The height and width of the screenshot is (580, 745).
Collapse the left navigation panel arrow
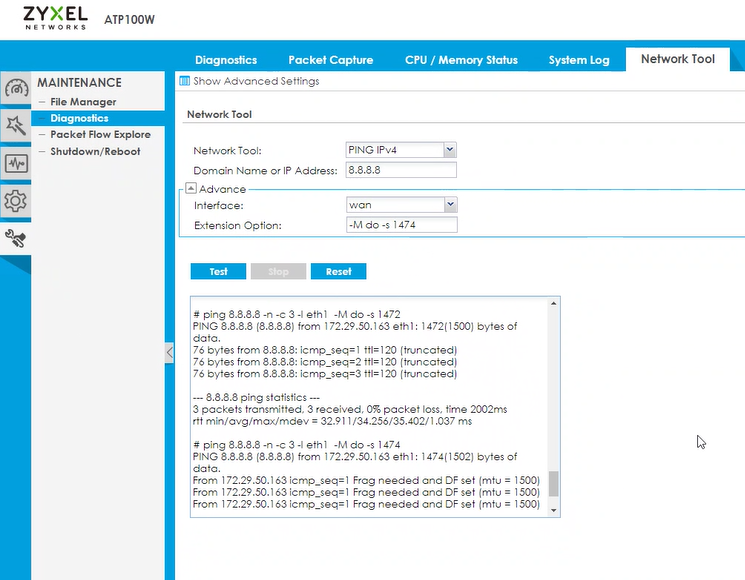(169, 352)
